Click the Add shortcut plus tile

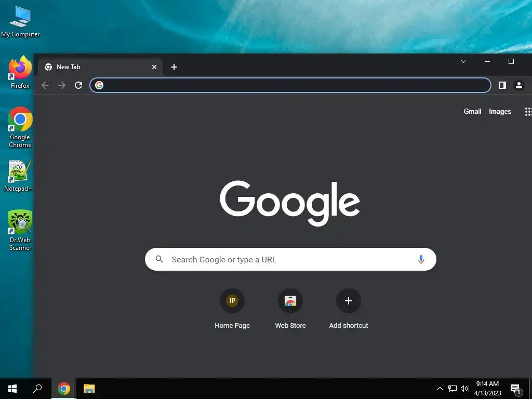349,301
